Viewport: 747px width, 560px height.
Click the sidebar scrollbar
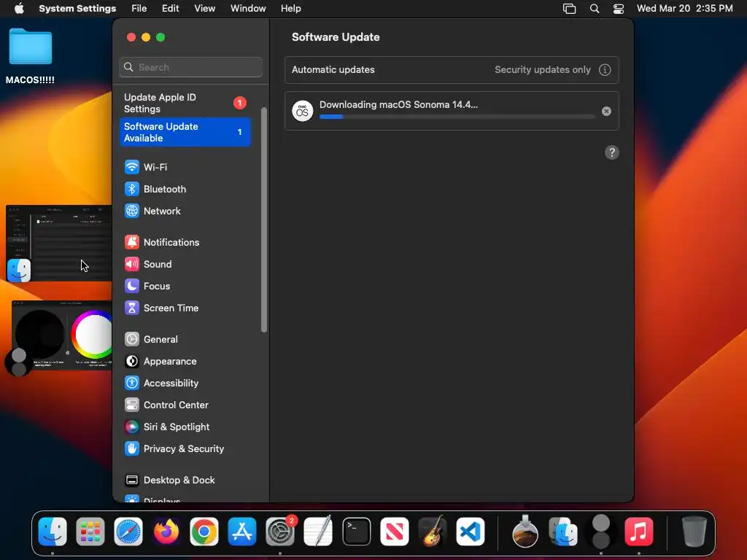point(264,220)
